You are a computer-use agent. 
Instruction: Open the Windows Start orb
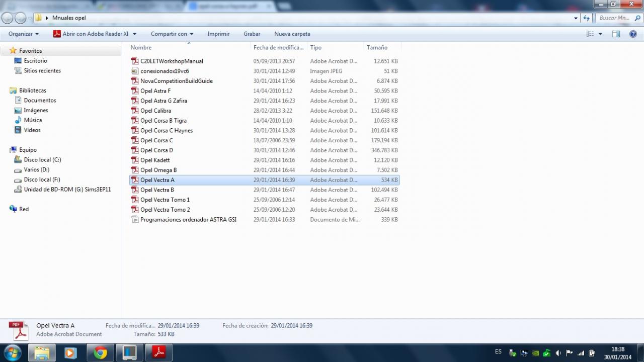tap(13, 352)
